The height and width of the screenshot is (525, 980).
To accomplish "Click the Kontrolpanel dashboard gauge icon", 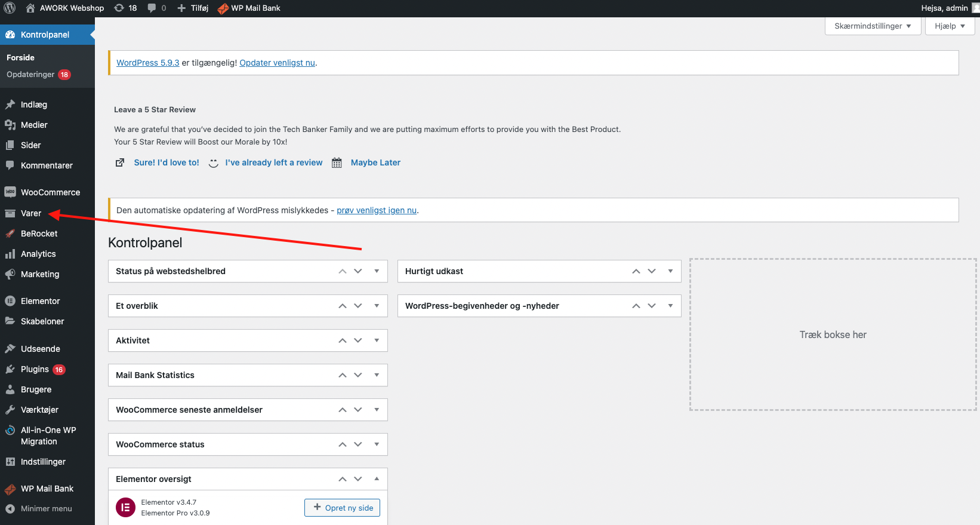I will coord(10,35).
